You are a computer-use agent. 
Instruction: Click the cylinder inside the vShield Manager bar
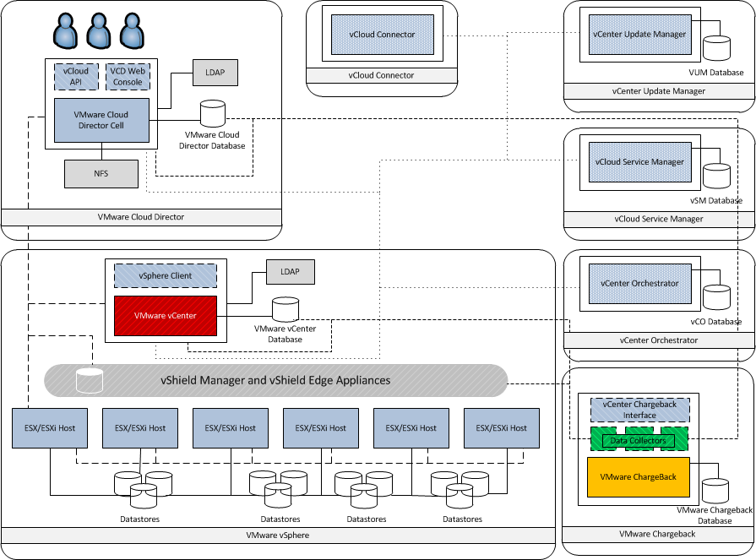click(x=90, y=380)
